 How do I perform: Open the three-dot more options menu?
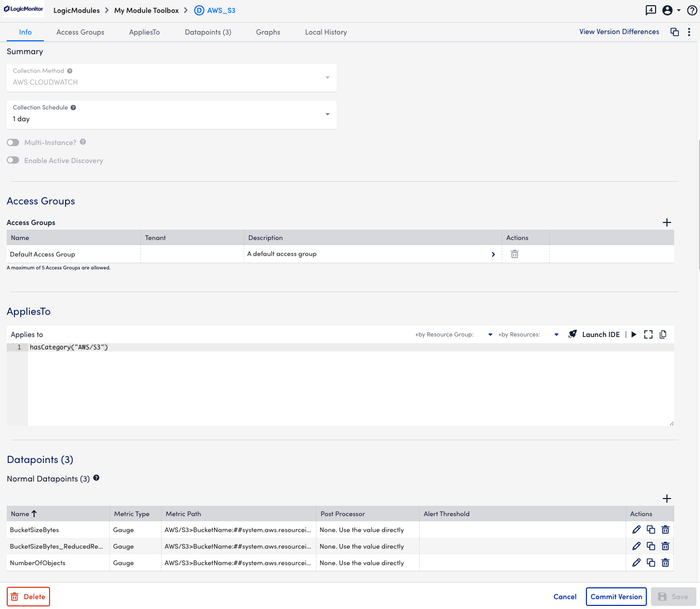[x=689, y=32]
